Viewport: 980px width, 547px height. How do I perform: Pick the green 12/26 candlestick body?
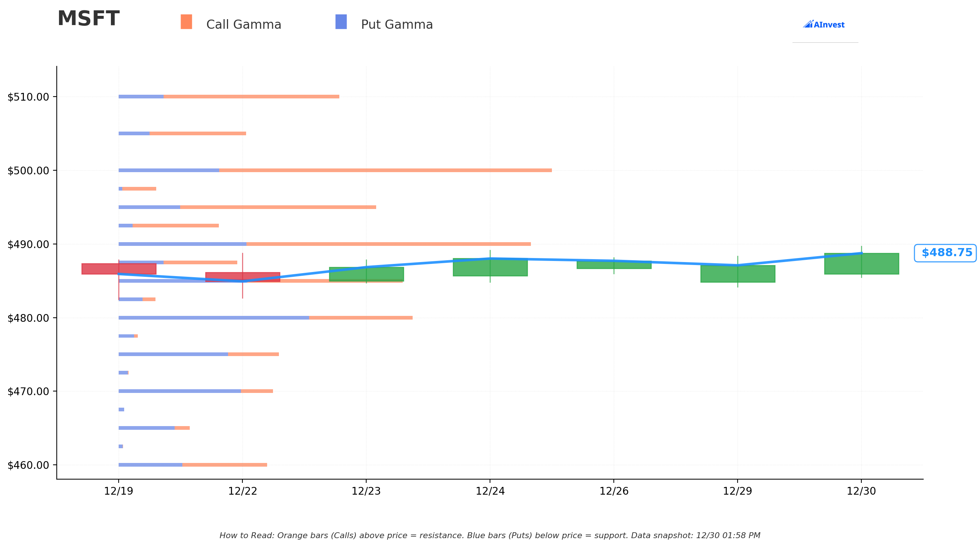pyautogui.click(x=614, y=265)
